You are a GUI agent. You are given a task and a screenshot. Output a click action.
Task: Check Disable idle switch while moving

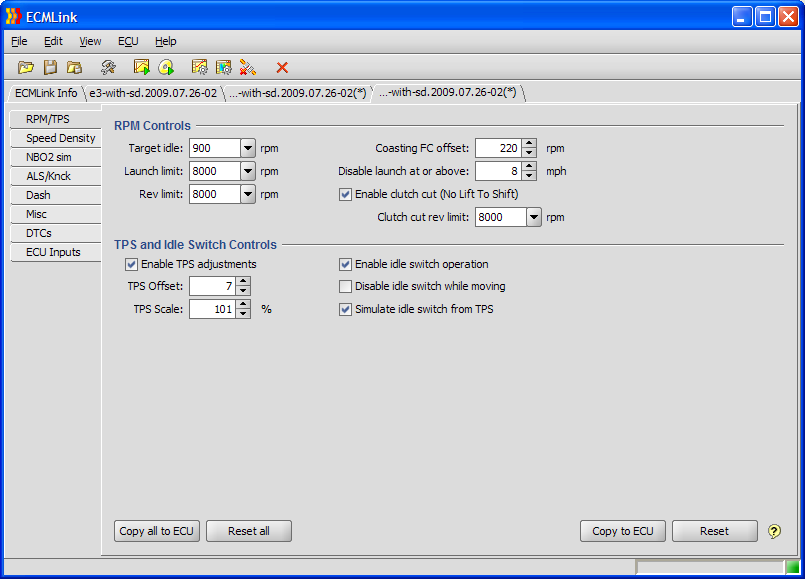point(346,287)
